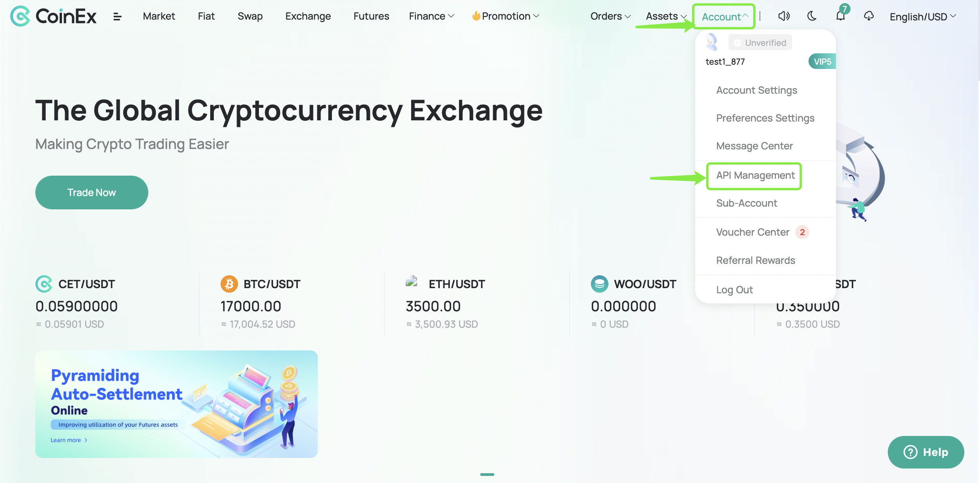Open the Promotion dropdown
This screenshot has width=980, height=483.
click(505, 16)
